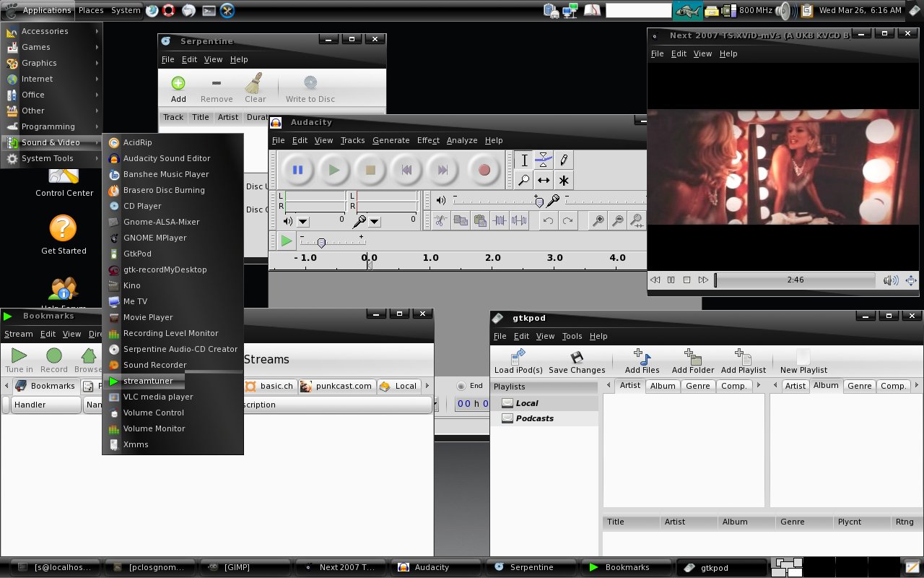Click Audacity's Cut scissors icon

click(441, 221)
